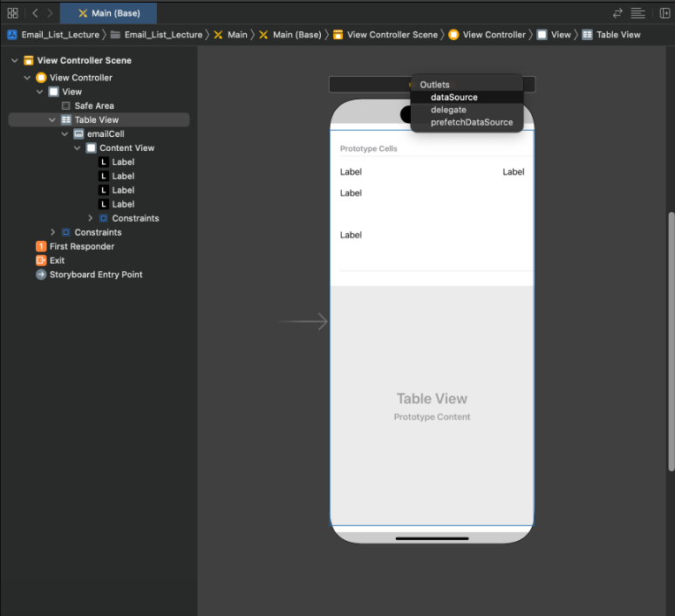Collapse the View outline disclosure arrow
The height and width of the screenshot is (616, 675).
(39, 92)
